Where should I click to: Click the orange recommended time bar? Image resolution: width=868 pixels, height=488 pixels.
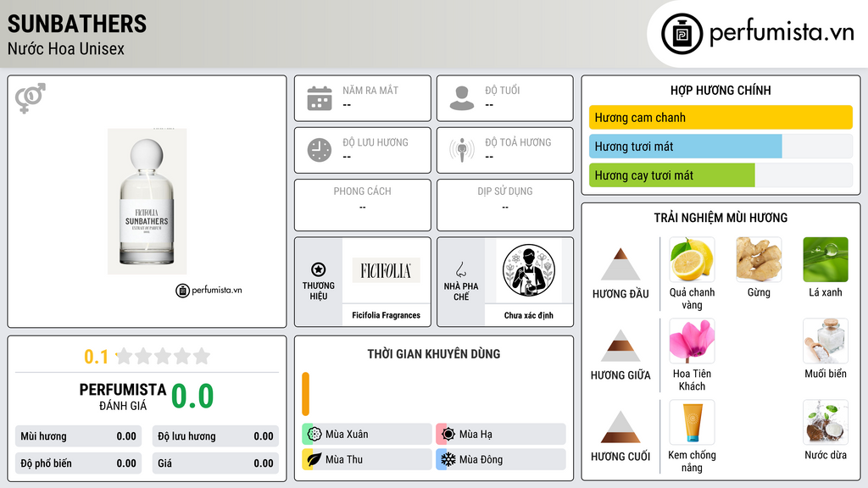click(x=305, y=394)
